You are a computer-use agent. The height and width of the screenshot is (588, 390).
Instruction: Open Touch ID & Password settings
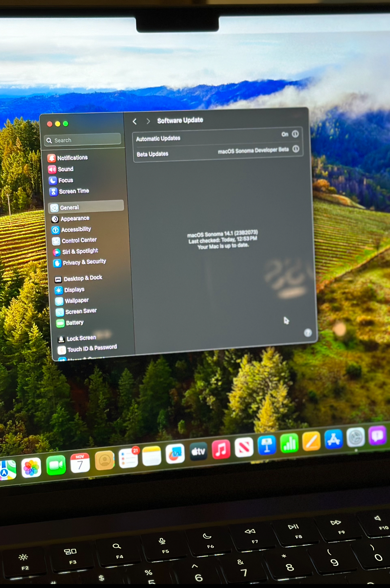pos(87,348)
